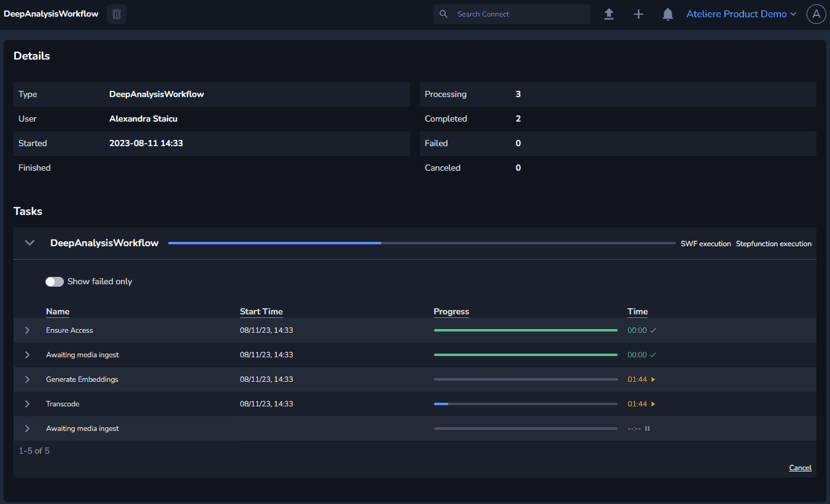Click the plus add icon

pos(638,14)
